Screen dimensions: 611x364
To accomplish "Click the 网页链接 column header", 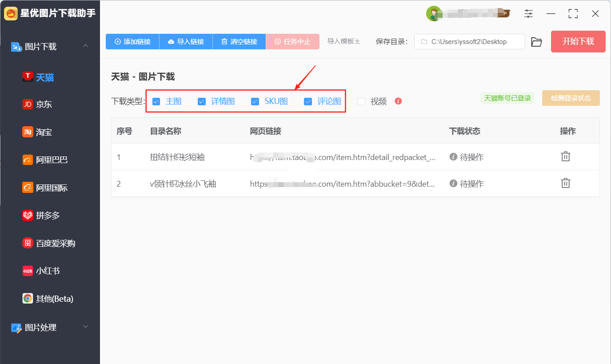I will click(265, 131).
